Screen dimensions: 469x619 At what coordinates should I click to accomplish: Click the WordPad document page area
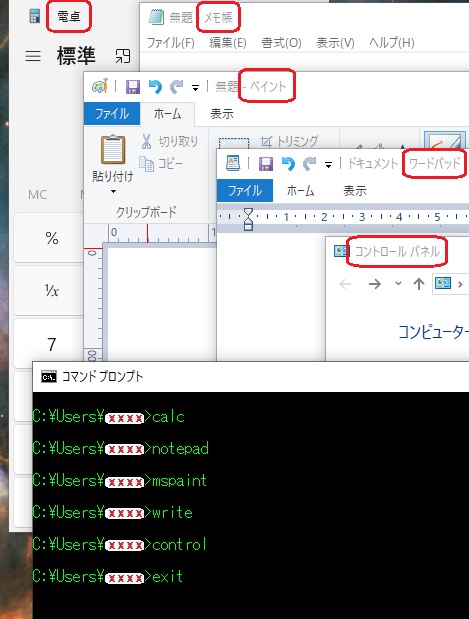pos(271,296)
